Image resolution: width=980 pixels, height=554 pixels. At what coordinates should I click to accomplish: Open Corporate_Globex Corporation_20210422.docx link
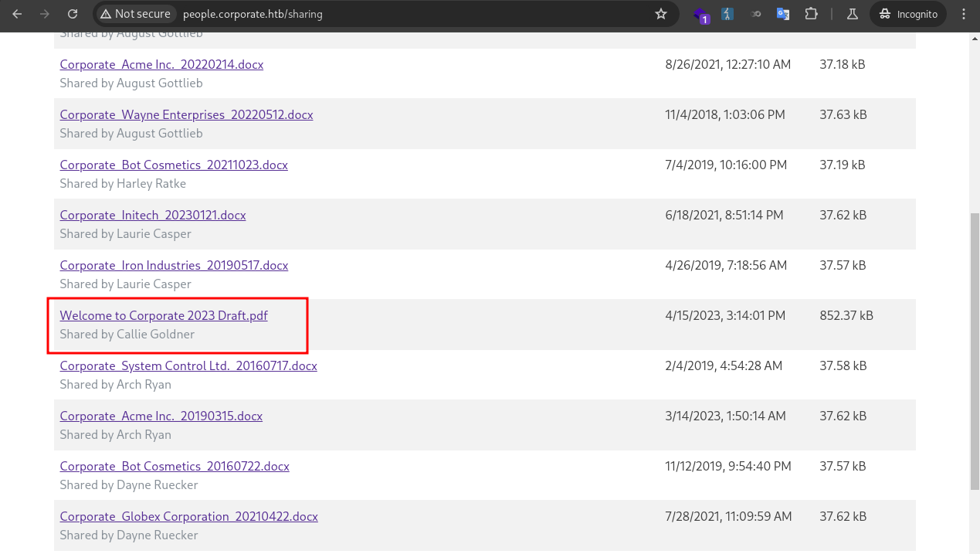point(188,516)
